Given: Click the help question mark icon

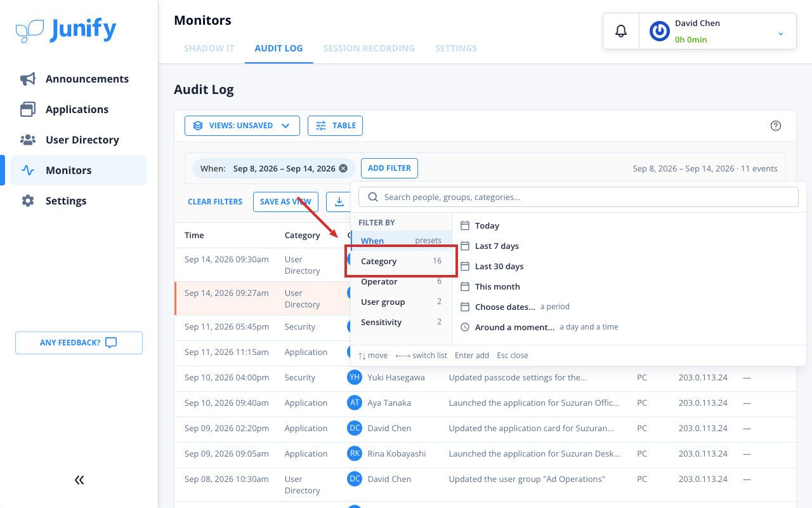Looking at the screenshot, I should coord(775,126).
